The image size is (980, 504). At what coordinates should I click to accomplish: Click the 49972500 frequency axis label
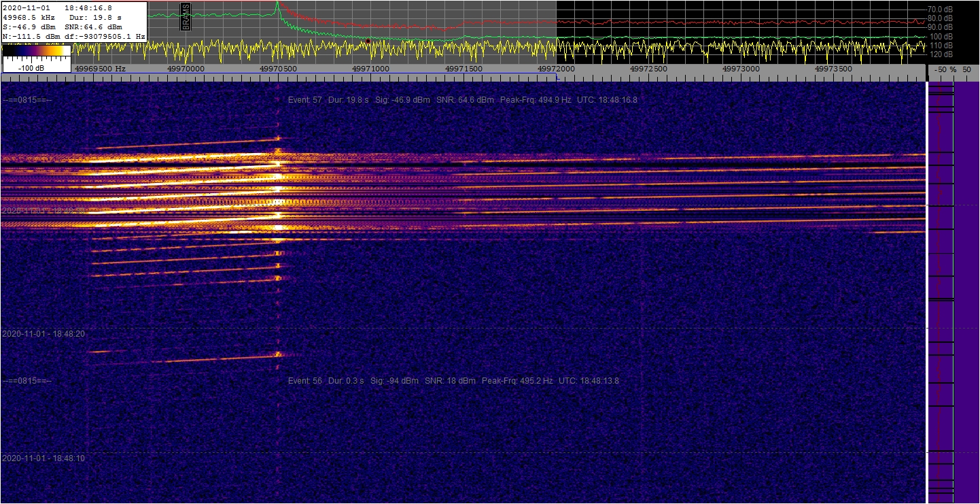[x=648, y=69]
